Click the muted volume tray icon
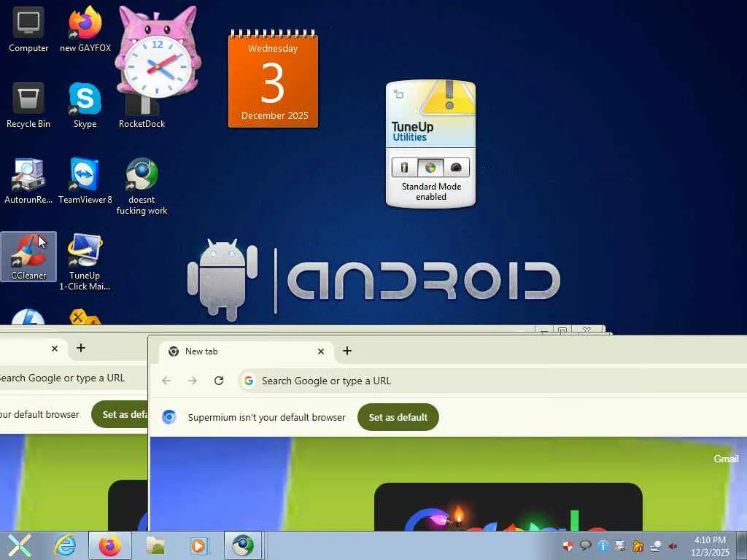Image resolution: width=747 pixels, height=560 pixels. tap(673, 545)
